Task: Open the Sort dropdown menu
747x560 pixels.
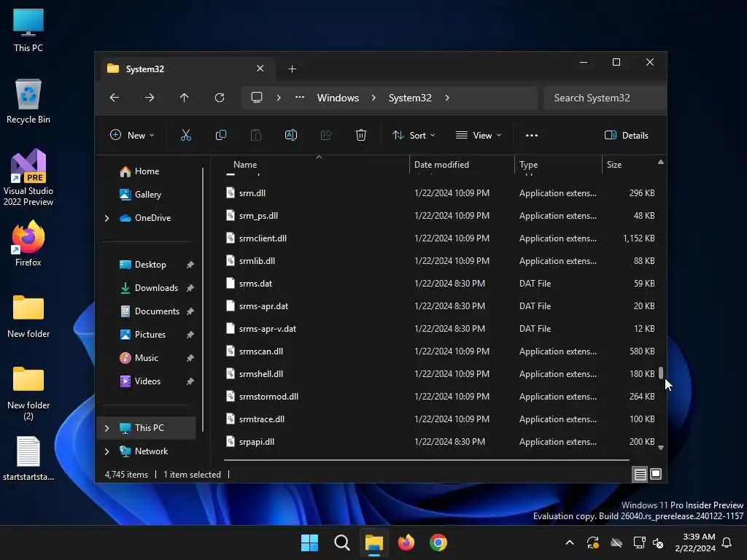Action: click(x=414, y=135)
